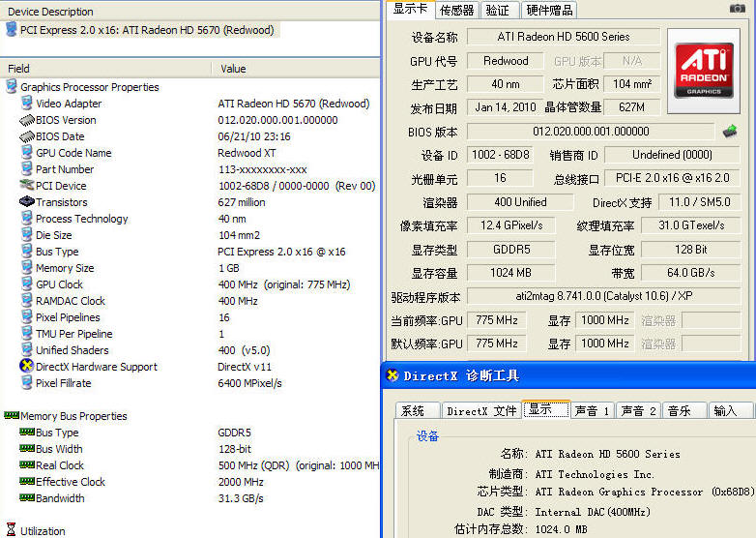Click the Video Adapter row icon

point(26,103)
